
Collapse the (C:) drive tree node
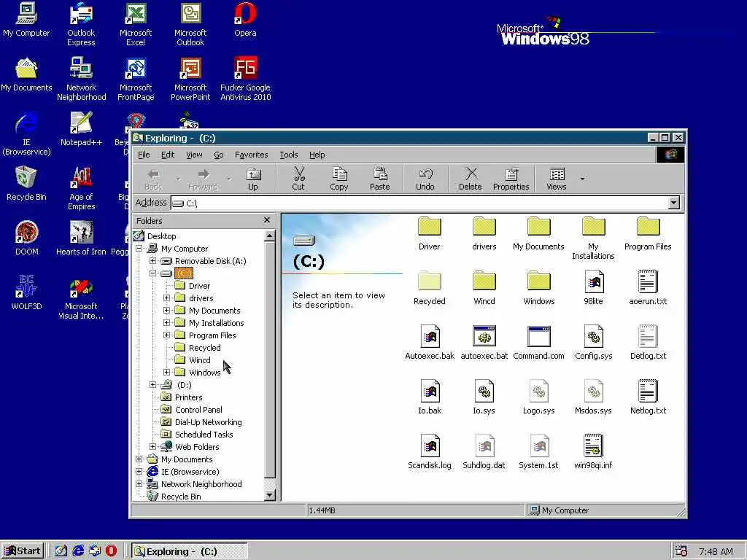(152, 273)
